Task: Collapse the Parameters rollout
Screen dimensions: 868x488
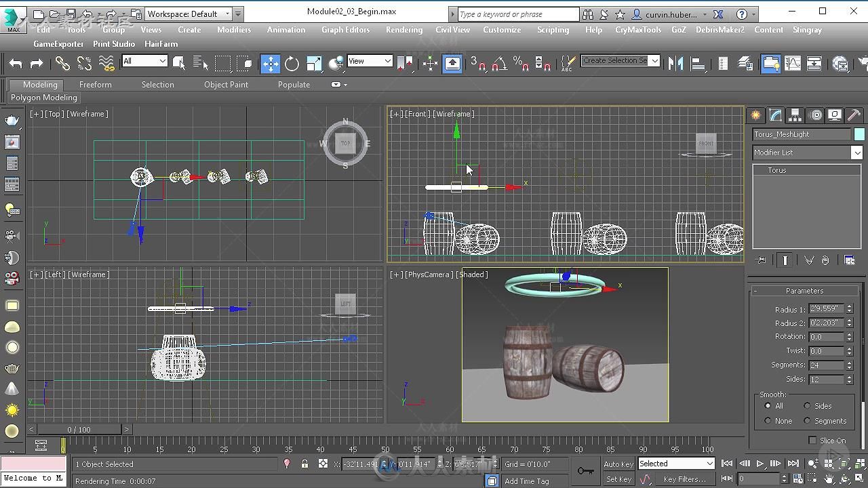Action: [804, 291]
